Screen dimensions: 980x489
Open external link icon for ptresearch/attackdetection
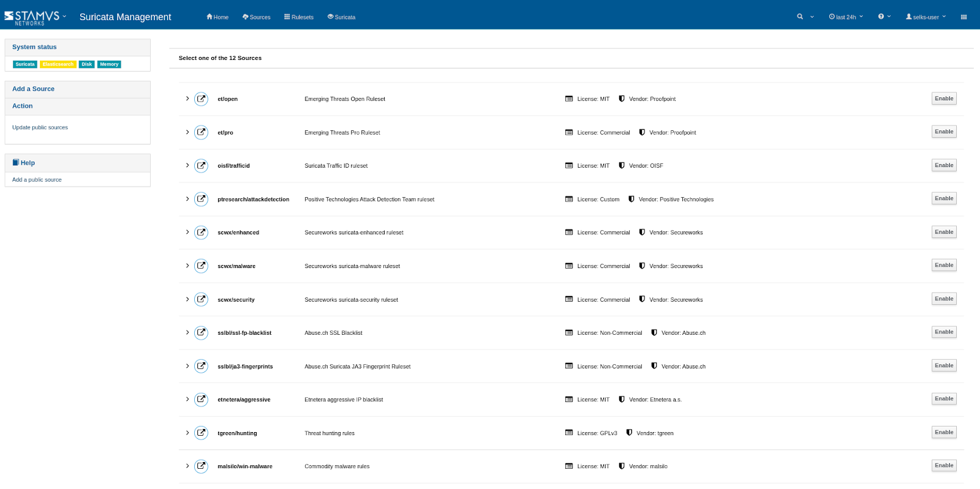[x=201, y=199]
